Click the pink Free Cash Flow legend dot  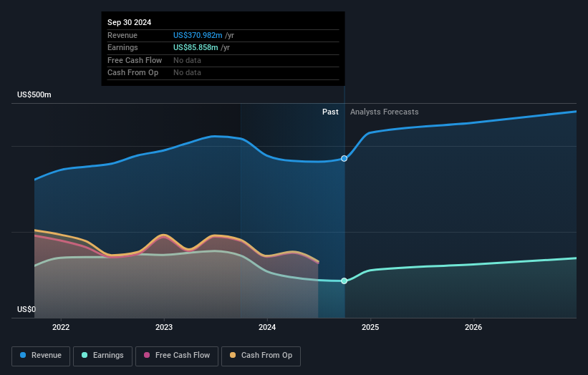(x=147, y=355)
